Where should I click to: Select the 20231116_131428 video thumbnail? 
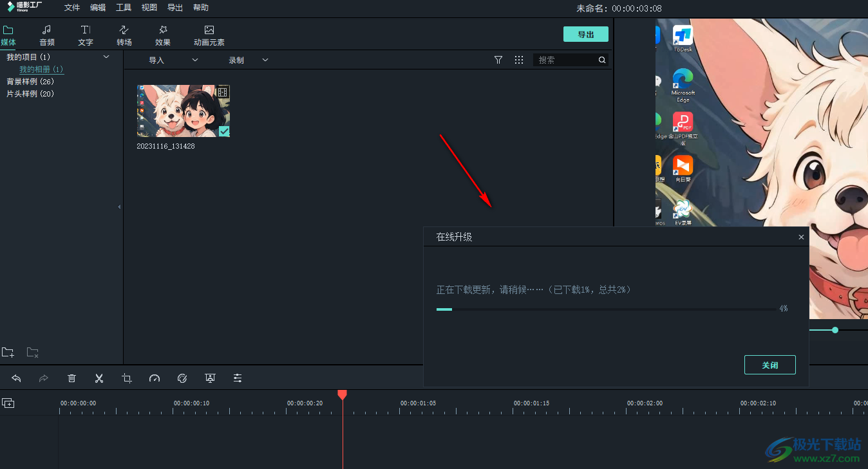pyautogui.click(x=184, y=111)
